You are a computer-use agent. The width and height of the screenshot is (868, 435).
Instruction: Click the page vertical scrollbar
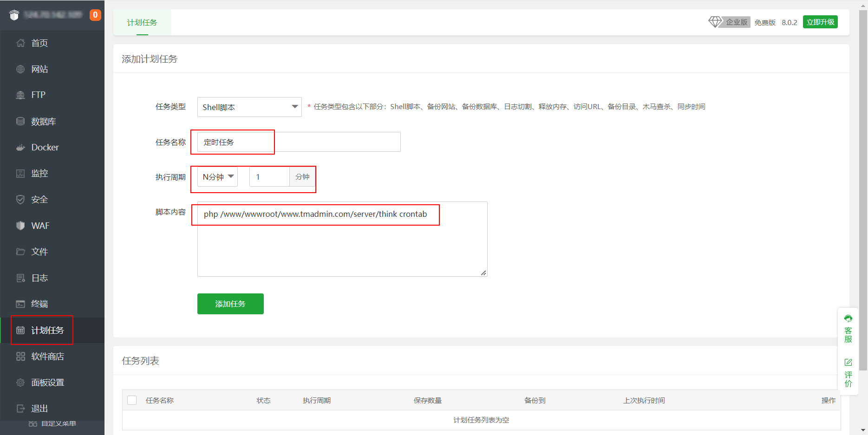(x=863, y=186)
